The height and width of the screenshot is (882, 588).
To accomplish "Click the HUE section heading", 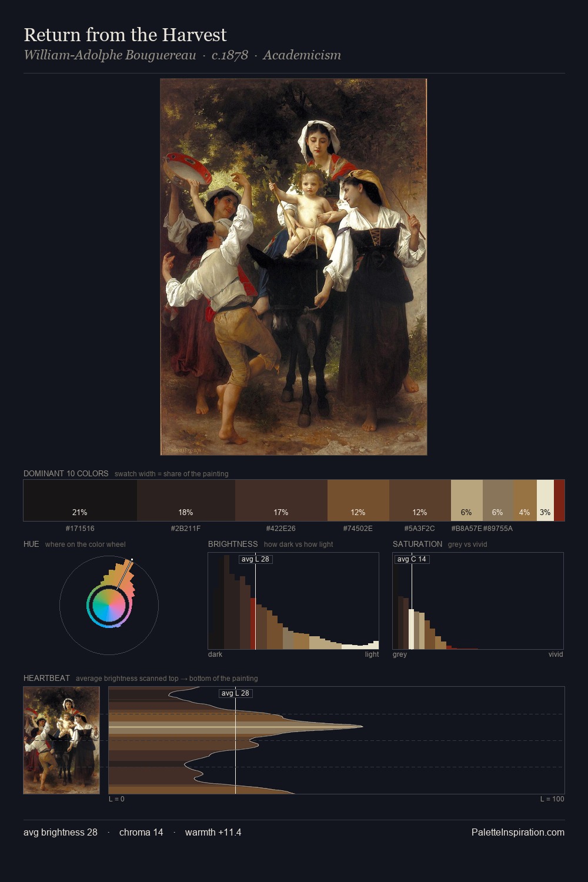I will pos(31,544).
